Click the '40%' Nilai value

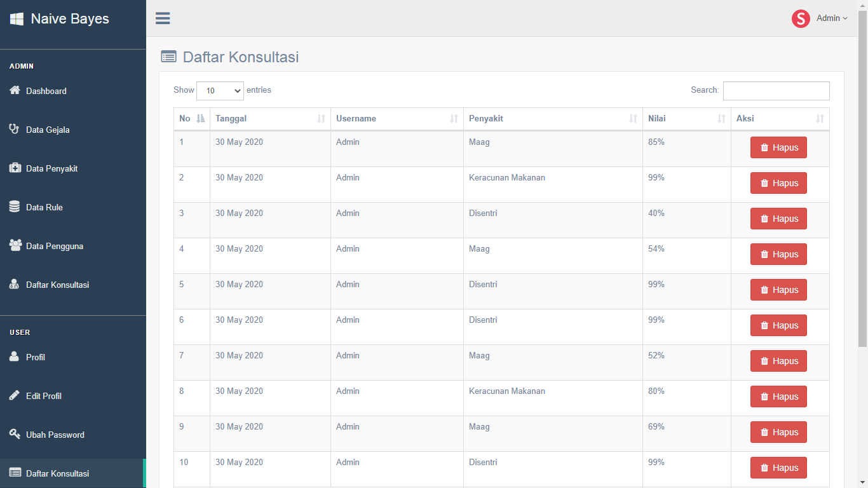[x=656, y=213]
